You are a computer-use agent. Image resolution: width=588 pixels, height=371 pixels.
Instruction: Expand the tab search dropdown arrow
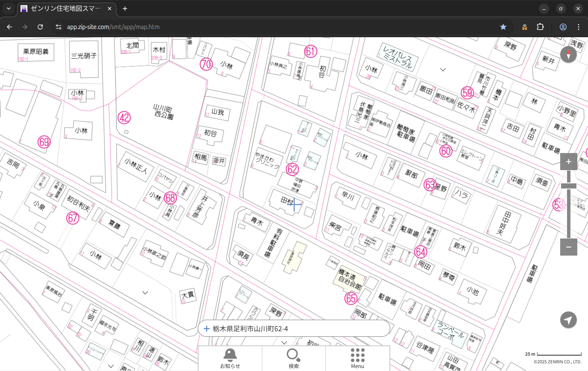8,9
